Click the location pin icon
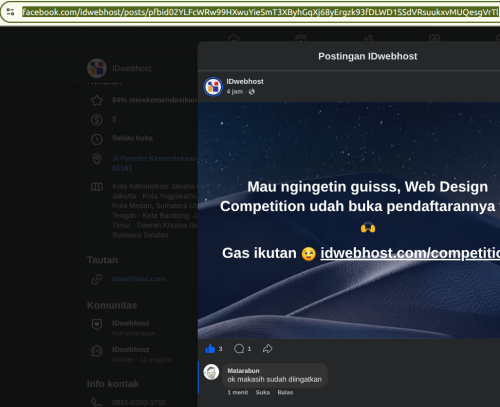Image resolution: width=500 pixels, height=407 pixels. click(97, 159)
